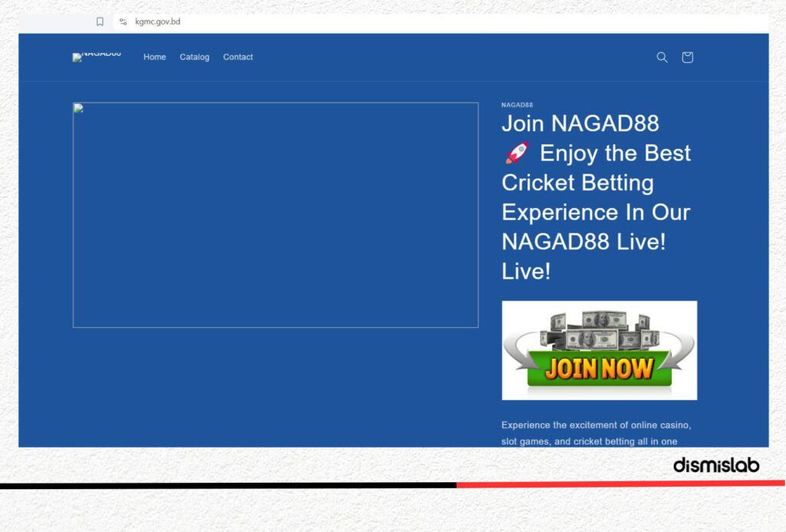786x532 pixels.
Task: Click the small NAGAD88 vendor label
Action: pos(517,105)
